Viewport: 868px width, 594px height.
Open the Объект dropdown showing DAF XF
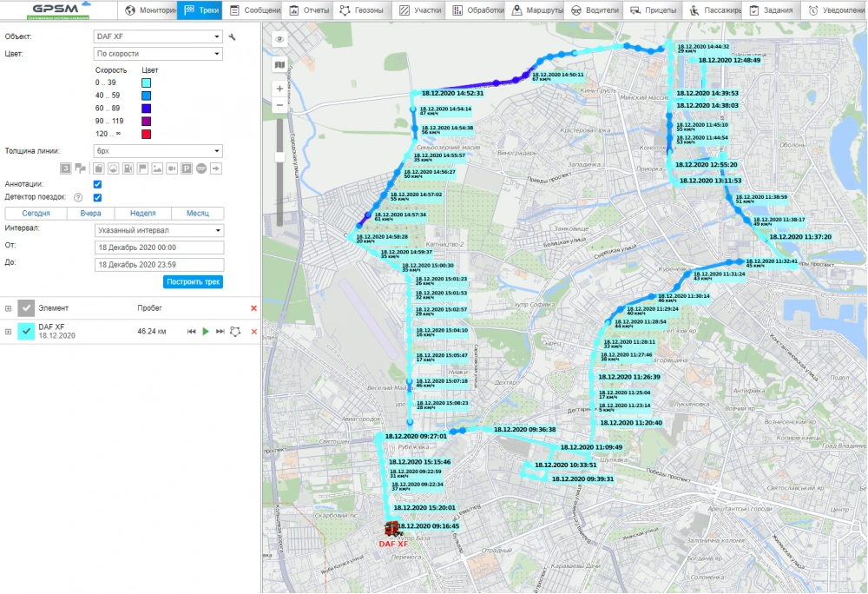[158, 36]
